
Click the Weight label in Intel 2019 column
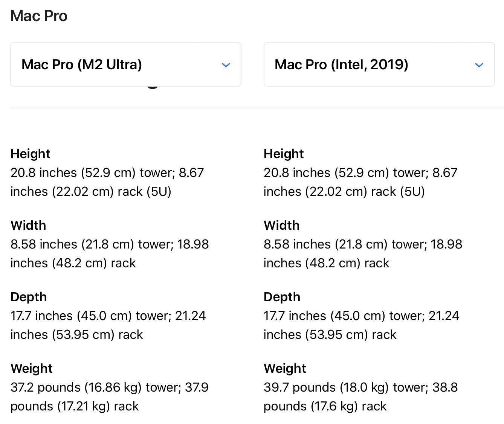tap(285, 368)
